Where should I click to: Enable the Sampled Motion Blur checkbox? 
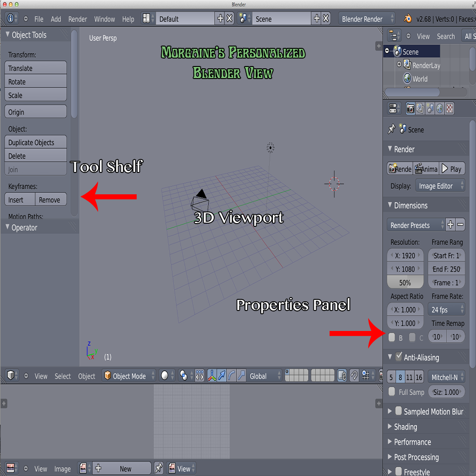[x=399, y=411]
